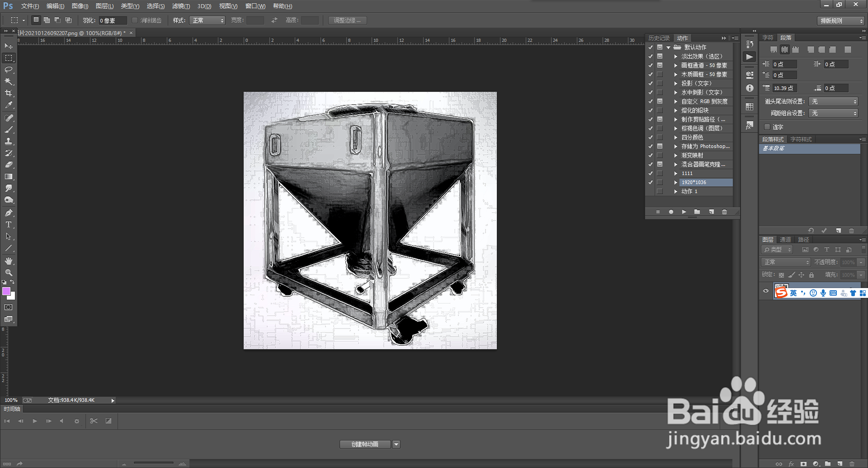Click the timeline zoom slider
This screenshot has height=468, width=868.
(153, 463)
